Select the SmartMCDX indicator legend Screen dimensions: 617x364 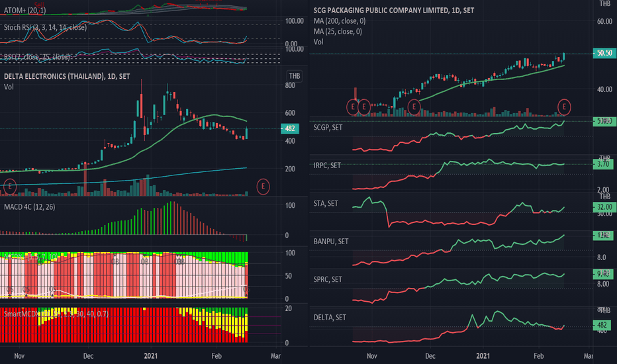(56, 314)
